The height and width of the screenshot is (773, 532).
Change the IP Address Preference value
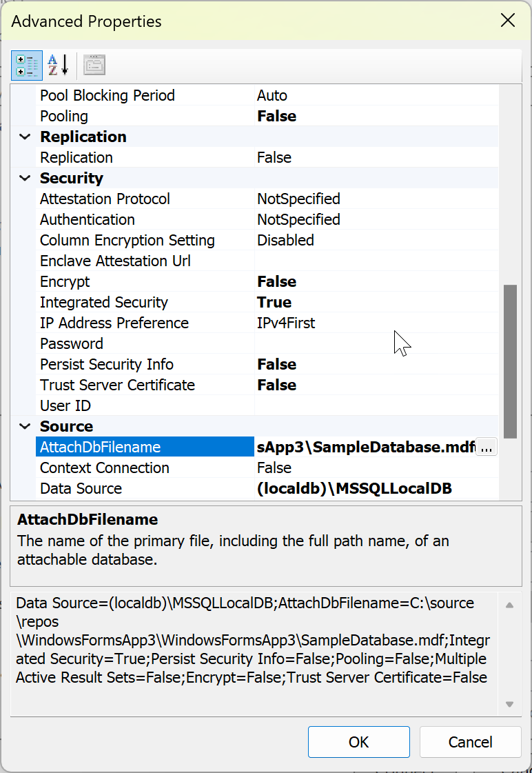(310, 323)
